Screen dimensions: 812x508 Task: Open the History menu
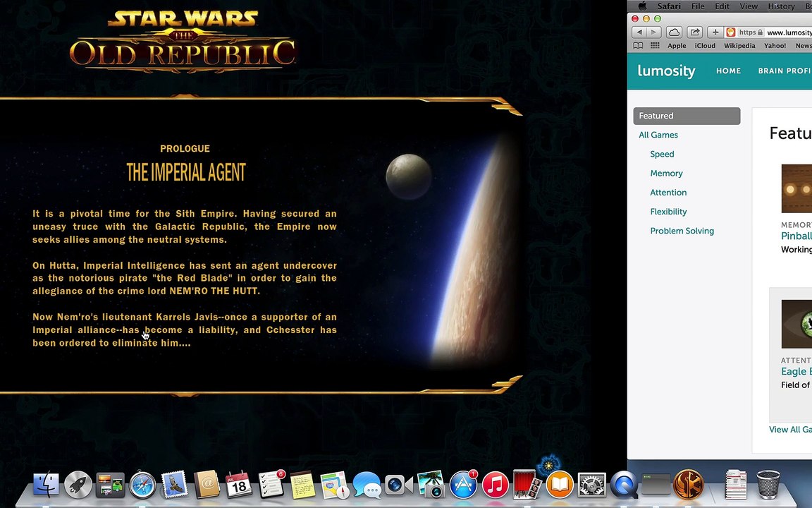[x=781, y=6]
